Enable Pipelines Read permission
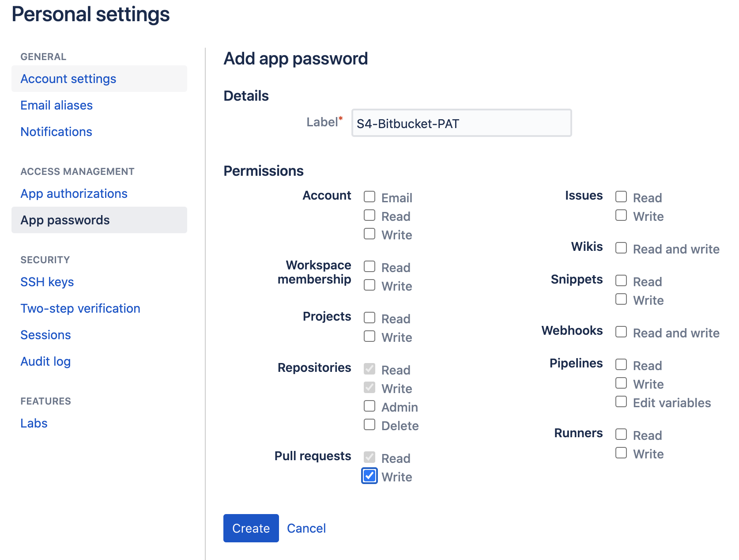Viewport: 739px width, 560px height. pyautogui.click(x=621, y=364)
